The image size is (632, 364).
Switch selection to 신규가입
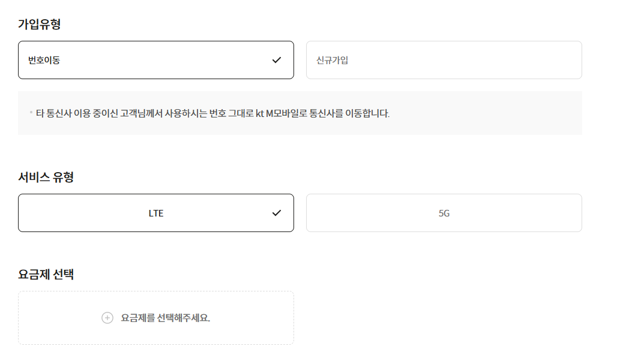pyautogui.click(x=444, y=60)
